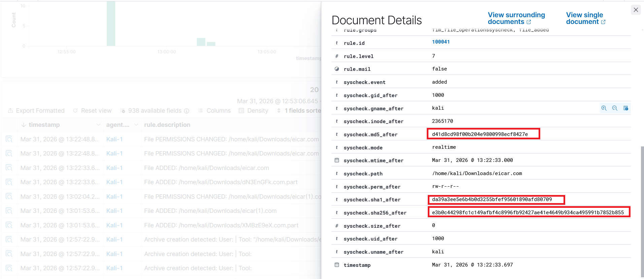
Task: Open View single document link
Action: (585, 18)
